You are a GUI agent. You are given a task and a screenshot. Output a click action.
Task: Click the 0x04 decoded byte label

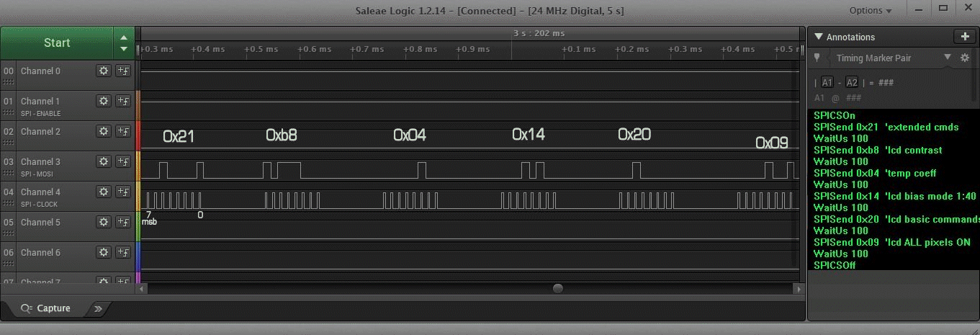410,135
